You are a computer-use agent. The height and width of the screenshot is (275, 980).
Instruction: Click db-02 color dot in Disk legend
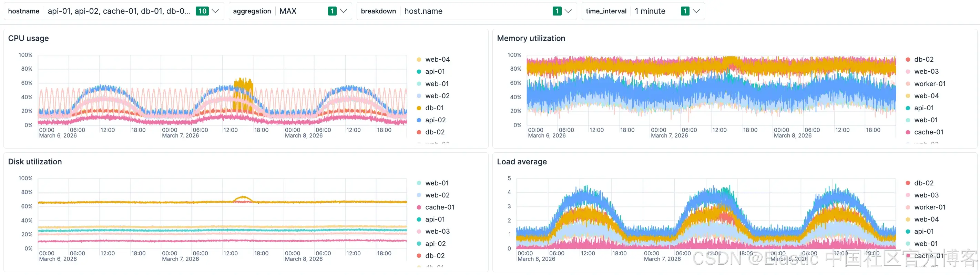419,256
